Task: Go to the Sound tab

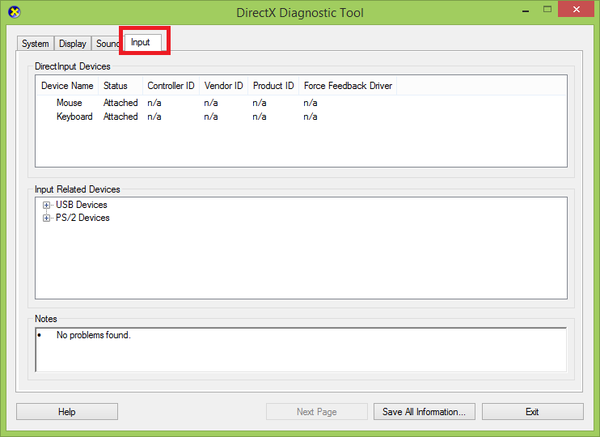Action: [108, 44]
